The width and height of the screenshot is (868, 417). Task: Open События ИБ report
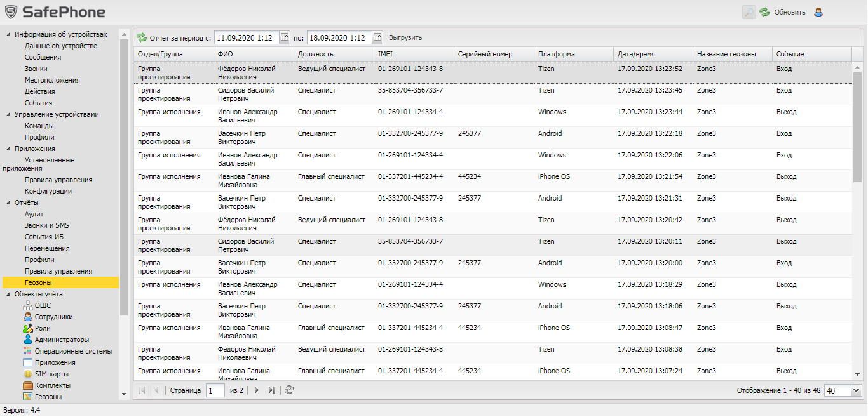point(44,237)
